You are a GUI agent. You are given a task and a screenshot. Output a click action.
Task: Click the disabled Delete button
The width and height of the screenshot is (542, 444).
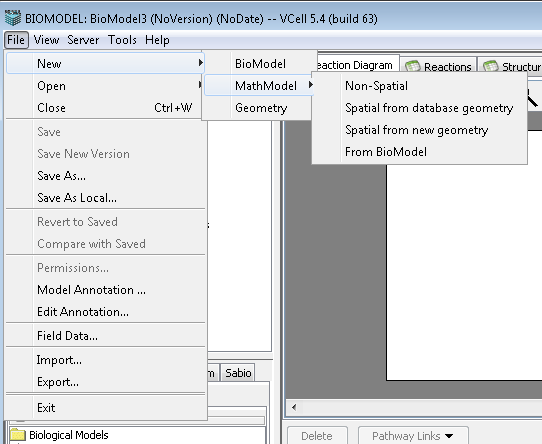(317, 436)
